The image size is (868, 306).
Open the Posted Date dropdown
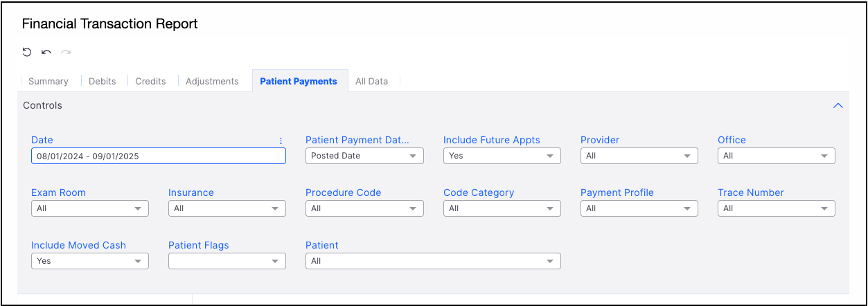pos(364,156)
